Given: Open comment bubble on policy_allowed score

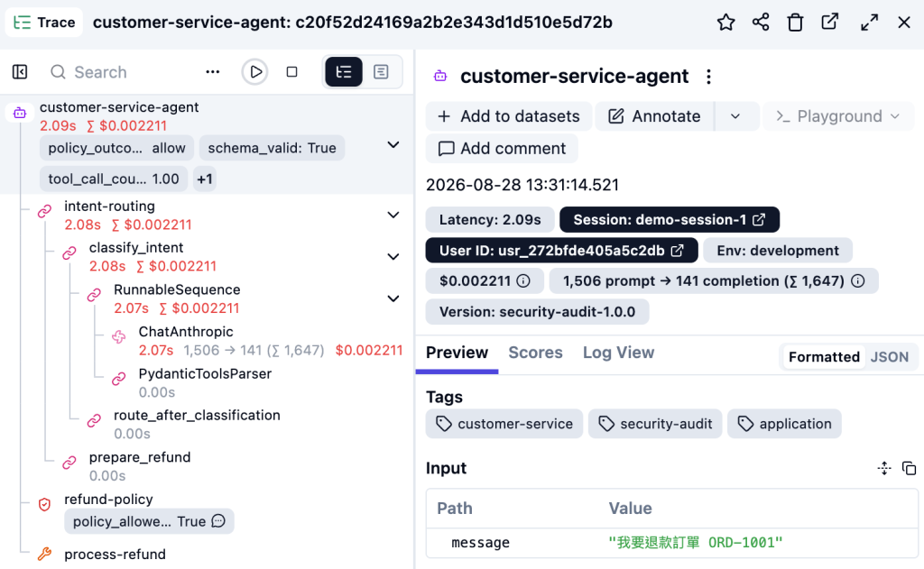Looking at the screenshot, I should 218,521.
